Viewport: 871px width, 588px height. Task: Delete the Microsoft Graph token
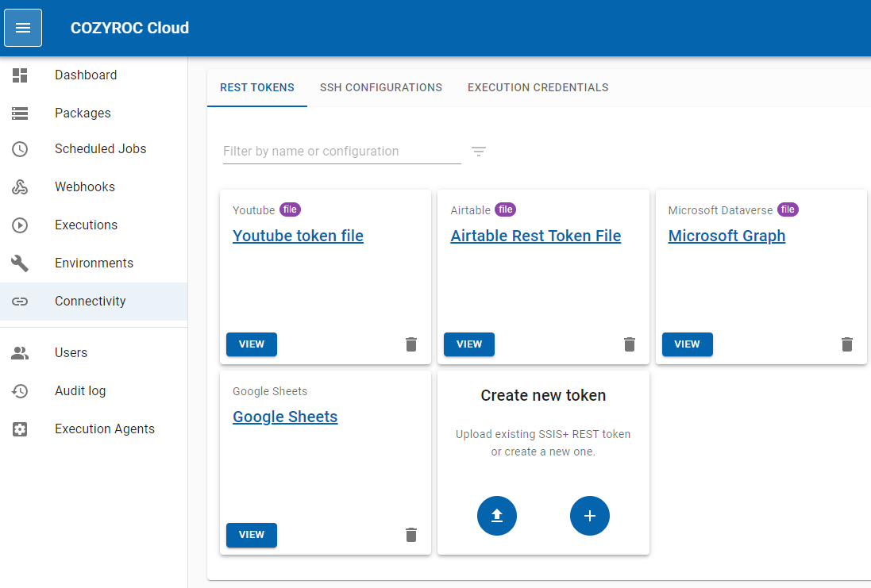click(846, 344)
